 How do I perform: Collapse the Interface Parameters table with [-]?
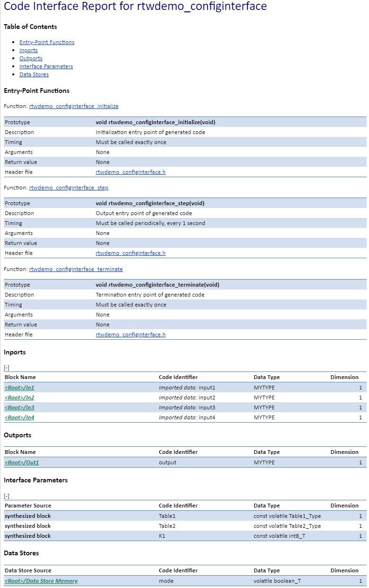point(7,496)
